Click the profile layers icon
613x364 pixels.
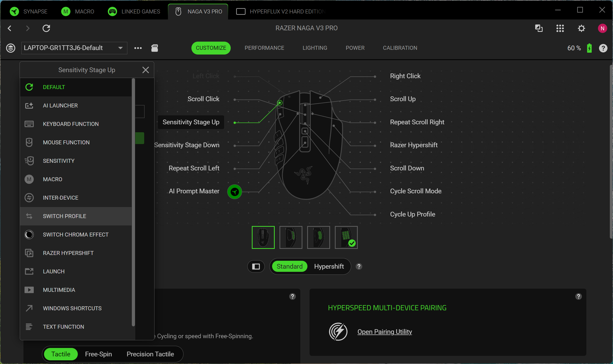pos(11,48)
